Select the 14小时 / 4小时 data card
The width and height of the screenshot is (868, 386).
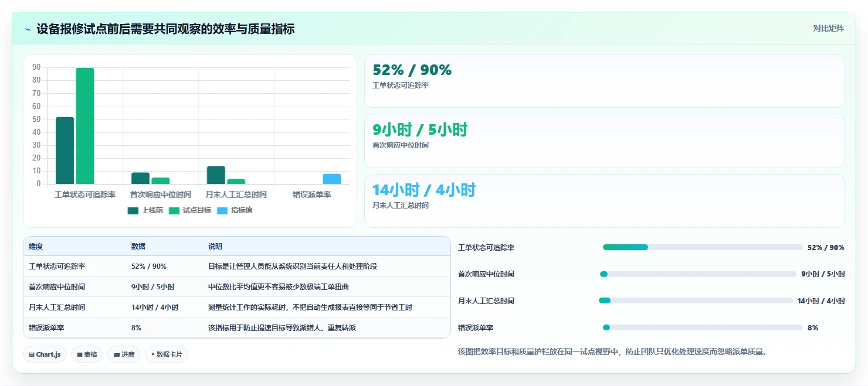[x=605, y=201]
